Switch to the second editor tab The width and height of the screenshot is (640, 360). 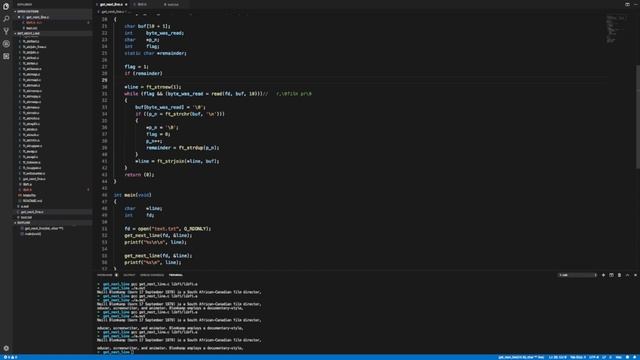pyautogui.click(x=142, y=4)
